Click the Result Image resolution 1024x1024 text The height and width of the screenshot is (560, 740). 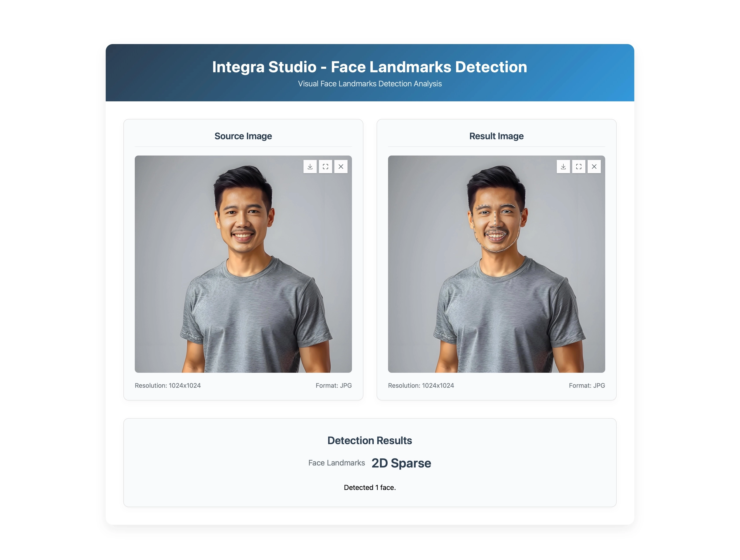pos(421,386)
